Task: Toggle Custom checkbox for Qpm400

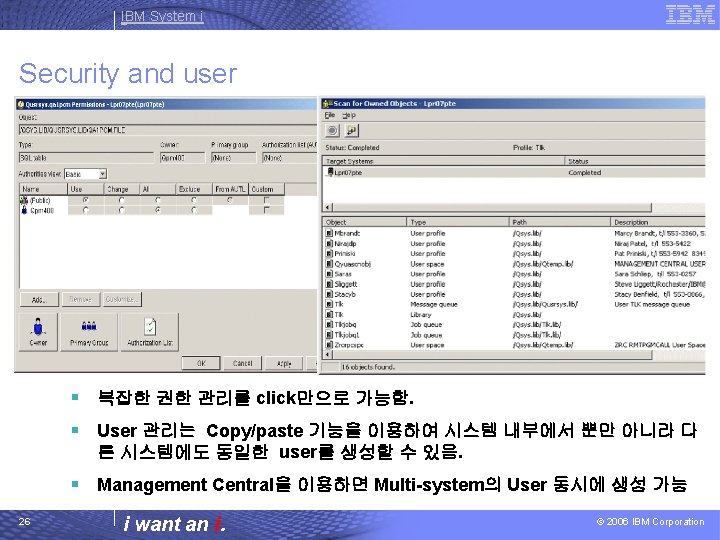Action: [266, 210]
